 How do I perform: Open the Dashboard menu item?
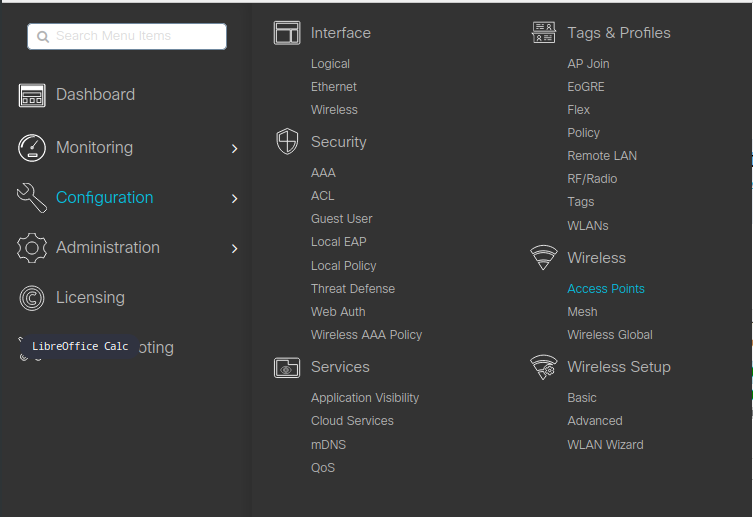96,95
